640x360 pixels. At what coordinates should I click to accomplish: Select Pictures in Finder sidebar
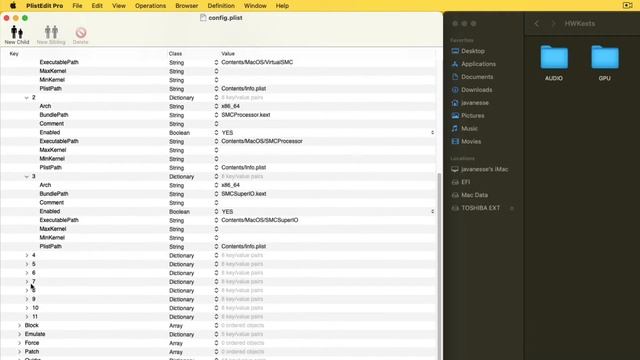[473, 116]
